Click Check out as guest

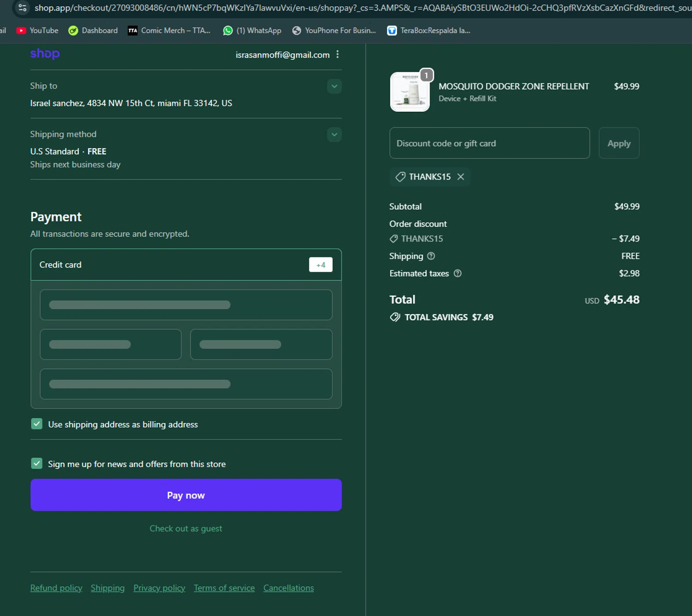click(x=186, y=528)
